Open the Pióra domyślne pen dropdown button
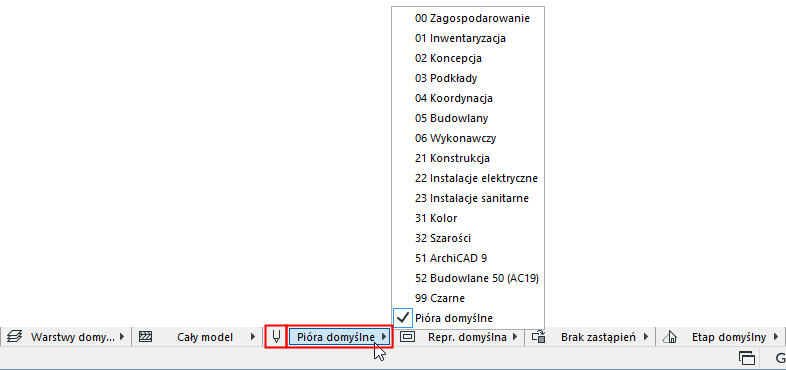Viewport: 786px width, 370px height. pyautogui.click(x=340, y=337)
